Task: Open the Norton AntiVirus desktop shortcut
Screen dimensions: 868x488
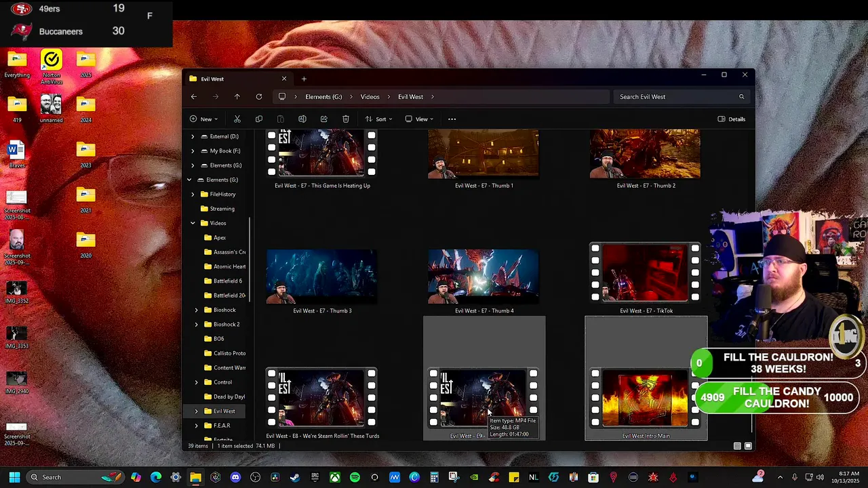Action: point(52,67)
